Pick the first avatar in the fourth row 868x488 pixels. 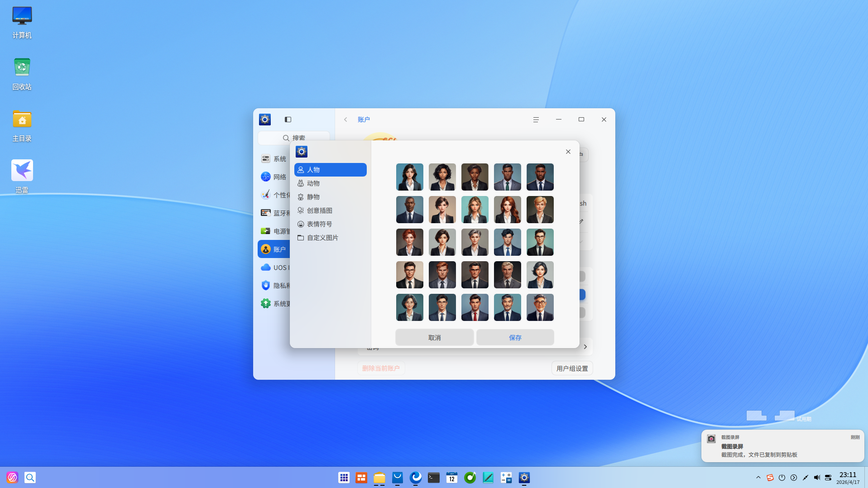point(410,275)
